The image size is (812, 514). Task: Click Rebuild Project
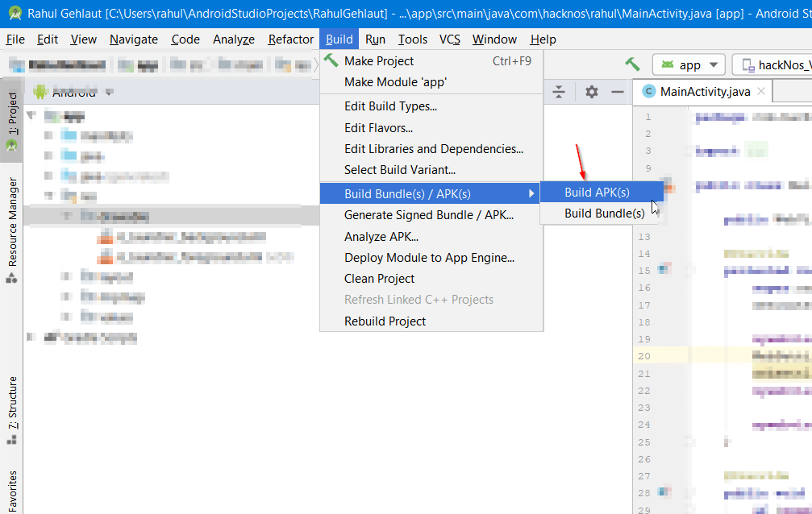(x=431, y=321)
